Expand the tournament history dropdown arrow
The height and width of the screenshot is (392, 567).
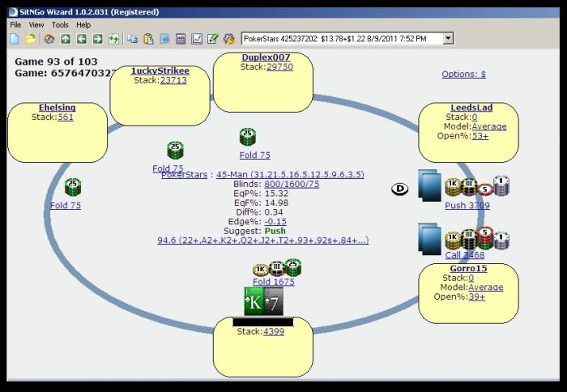point(448,38)
